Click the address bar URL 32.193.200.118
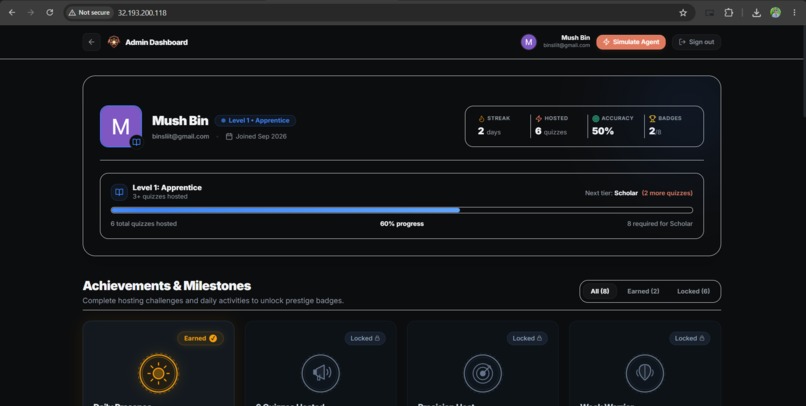 (142, 13)
